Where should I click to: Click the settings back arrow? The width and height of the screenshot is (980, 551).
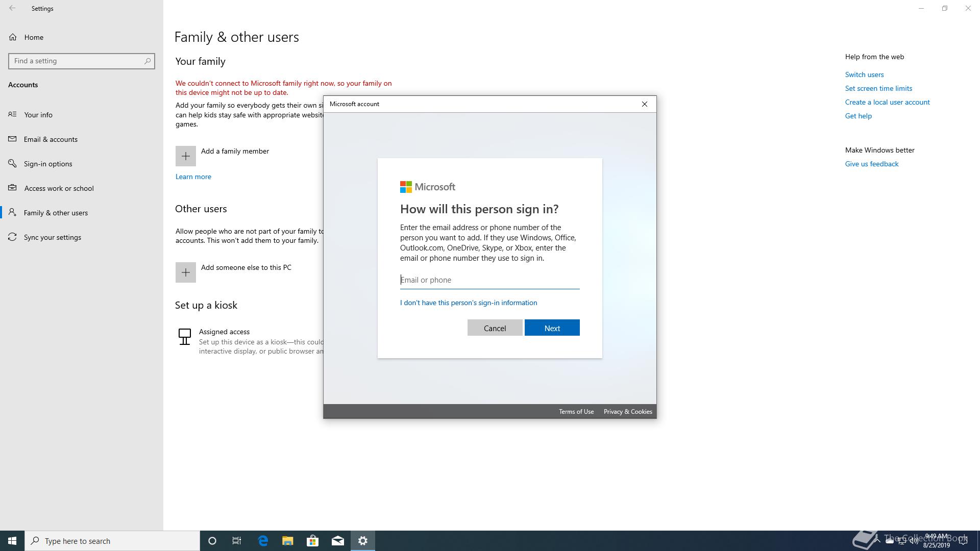coord(12,8)
